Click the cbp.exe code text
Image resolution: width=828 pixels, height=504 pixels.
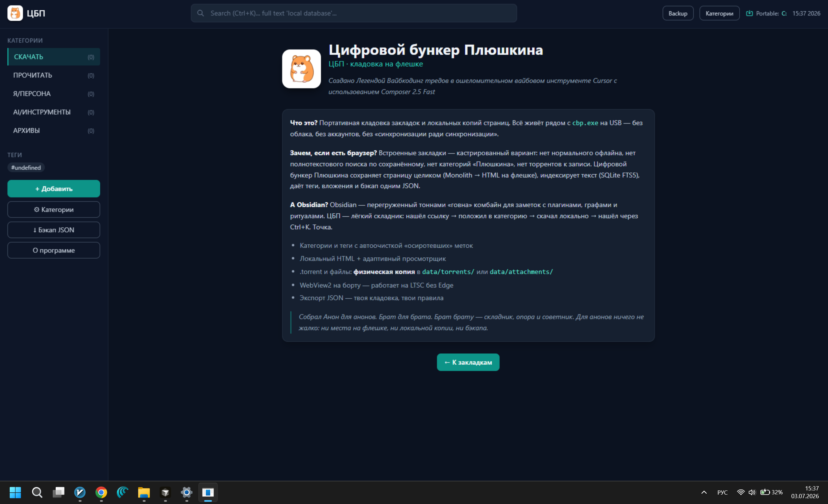coord(585,123)
